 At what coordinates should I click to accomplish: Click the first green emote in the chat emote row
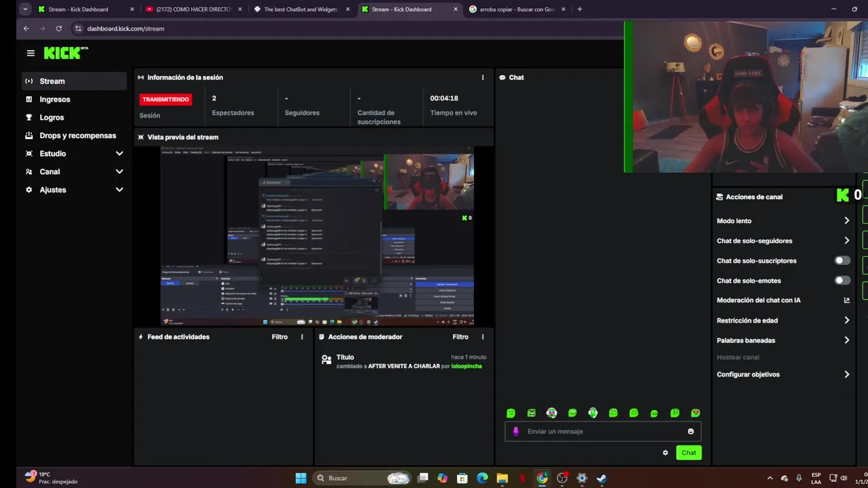pos(511,413)
